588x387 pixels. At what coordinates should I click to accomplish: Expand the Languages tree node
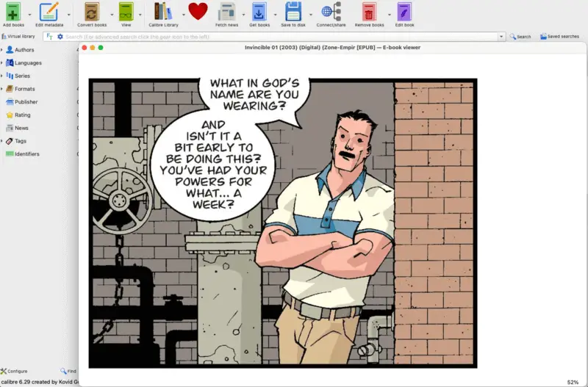(2, 62)
